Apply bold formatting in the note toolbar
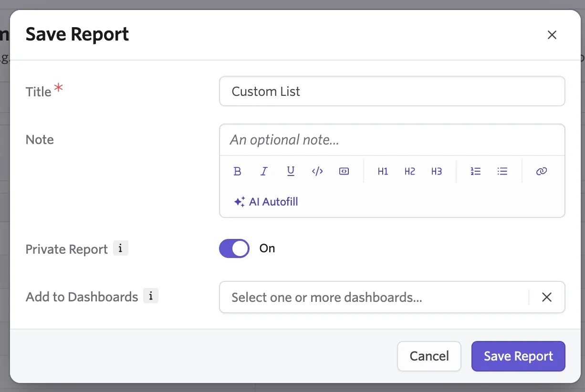Screen dimensions: 585x392 pyautogui.click(x=237, y=171)
